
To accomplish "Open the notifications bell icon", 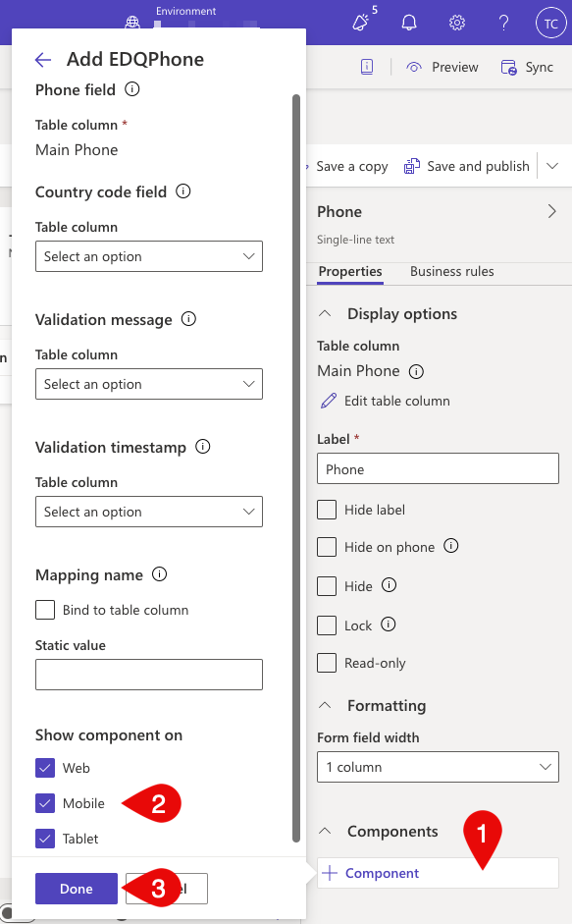I will point(409,23).
